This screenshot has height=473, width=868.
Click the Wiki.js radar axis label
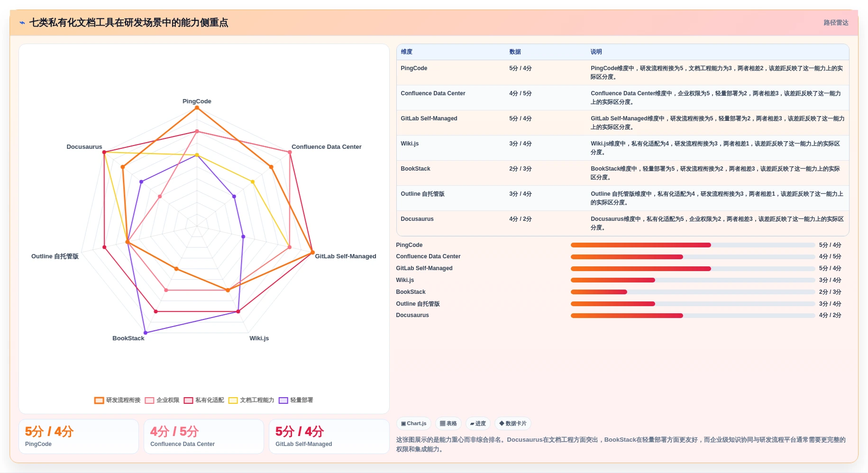tap(259, 338)
